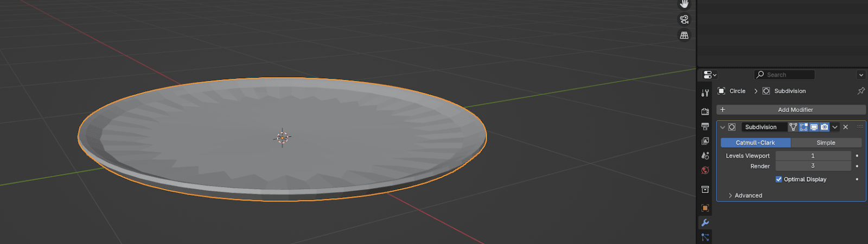This screenshot has width=868, height=244.
Task: Select the Modifiers wrench tab
Action: (705, 223)
